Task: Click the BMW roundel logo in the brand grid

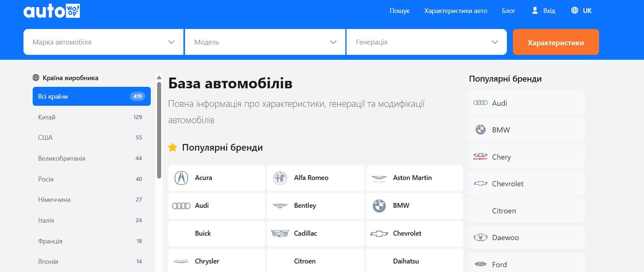Action: click(x=379, y=206)
